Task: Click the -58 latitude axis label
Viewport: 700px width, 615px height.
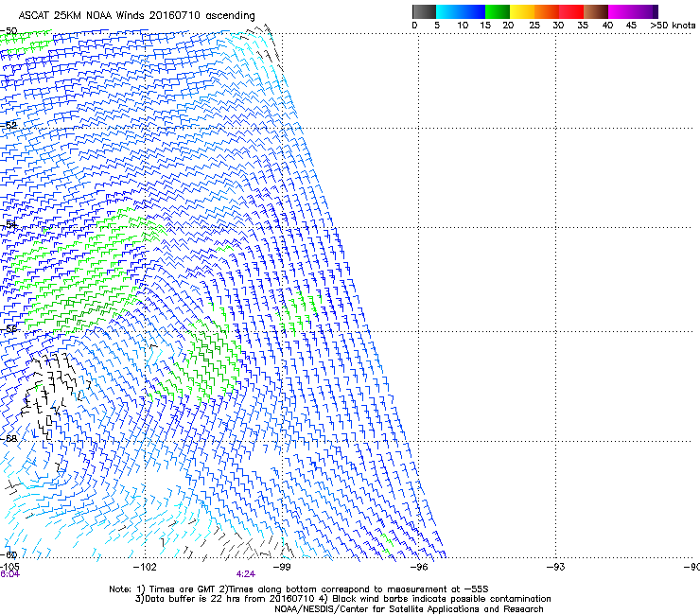Action: tap(9, 439)
